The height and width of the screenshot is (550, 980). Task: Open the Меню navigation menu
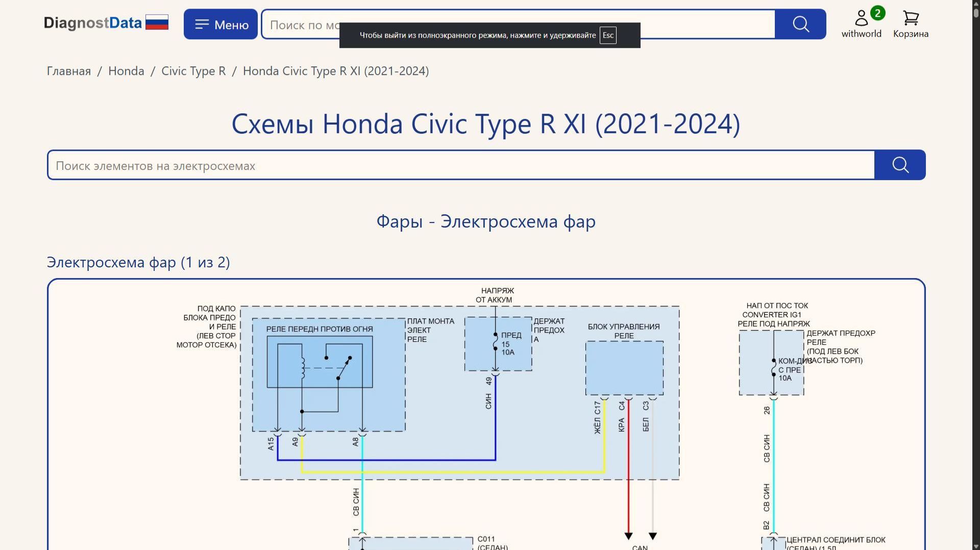(220, 23)
